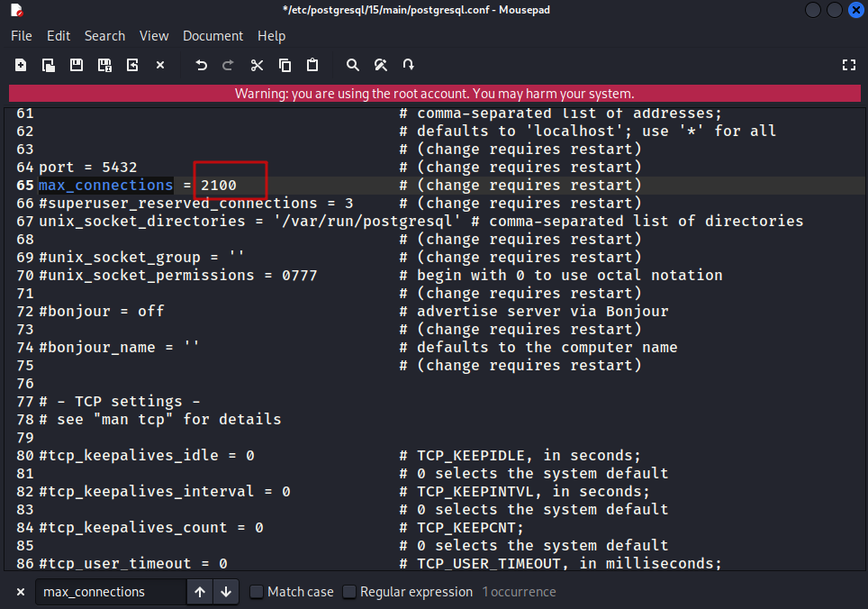Click the go to line toolbar icon

coord(409,66)
